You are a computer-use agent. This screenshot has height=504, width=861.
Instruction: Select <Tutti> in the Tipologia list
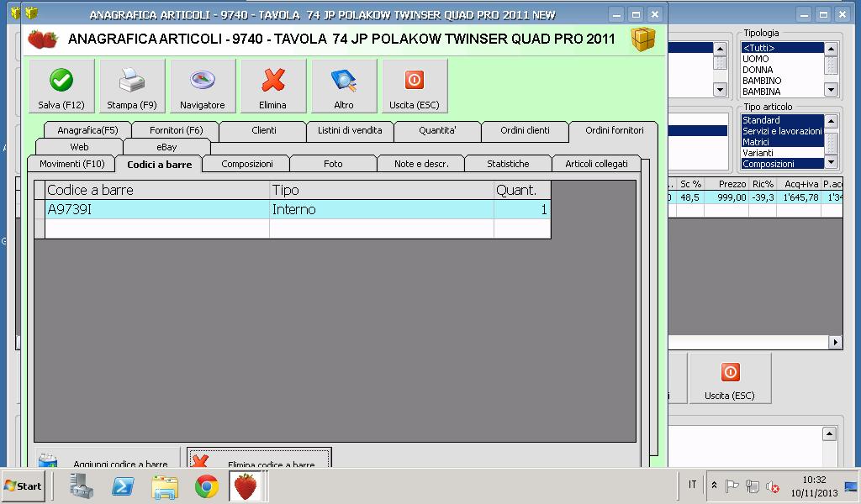(x=783, y=48)
